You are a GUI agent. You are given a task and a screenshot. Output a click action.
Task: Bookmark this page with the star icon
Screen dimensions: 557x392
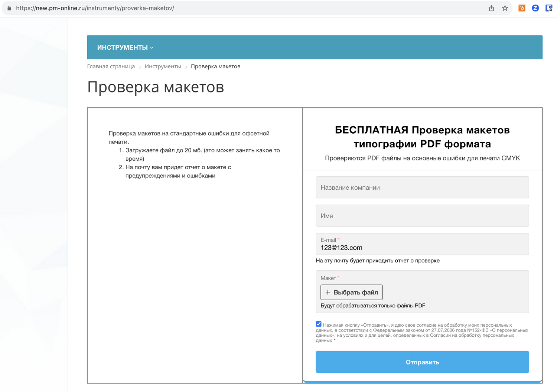click(505, 8)
